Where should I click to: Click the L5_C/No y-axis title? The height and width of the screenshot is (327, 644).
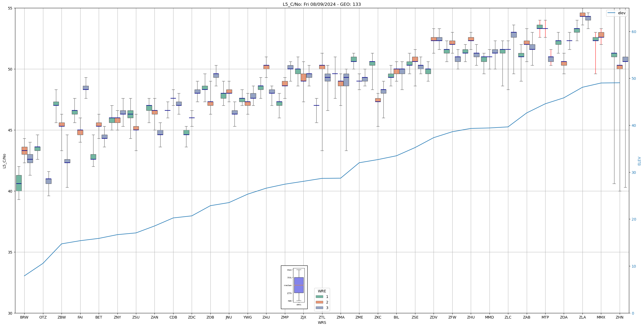point(4,161)
